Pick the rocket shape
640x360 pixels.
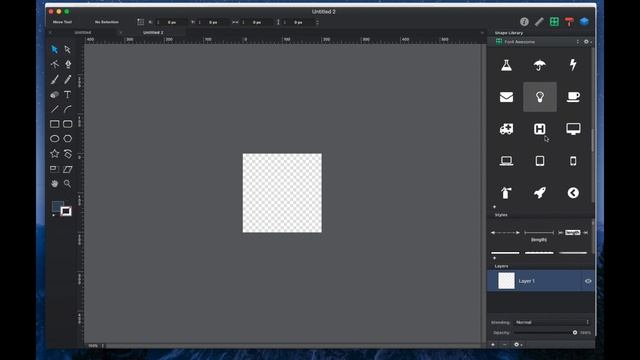tap(540, 193)
